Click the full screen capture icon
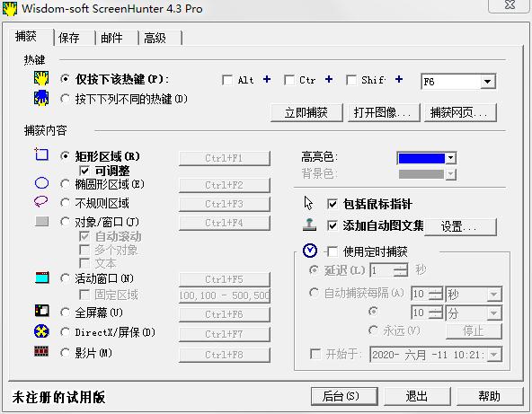Image resolution: width=532 pixels, height=414 pixels. tap(42, 311)
